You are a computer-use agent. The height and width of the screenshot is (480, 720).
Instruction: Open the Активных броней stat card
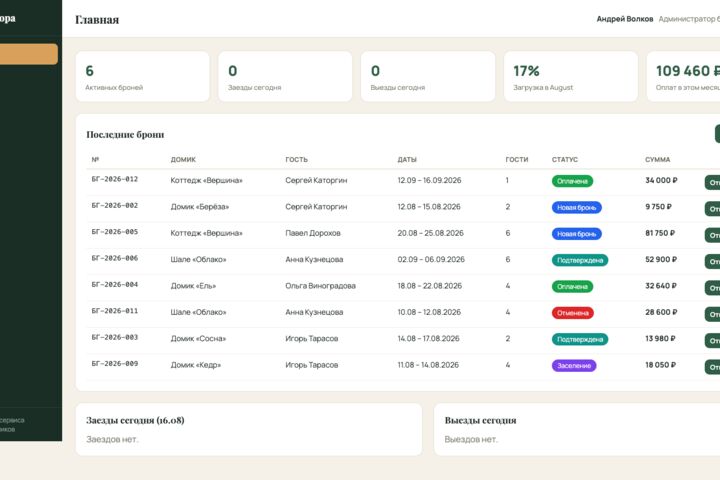[142, 76]
